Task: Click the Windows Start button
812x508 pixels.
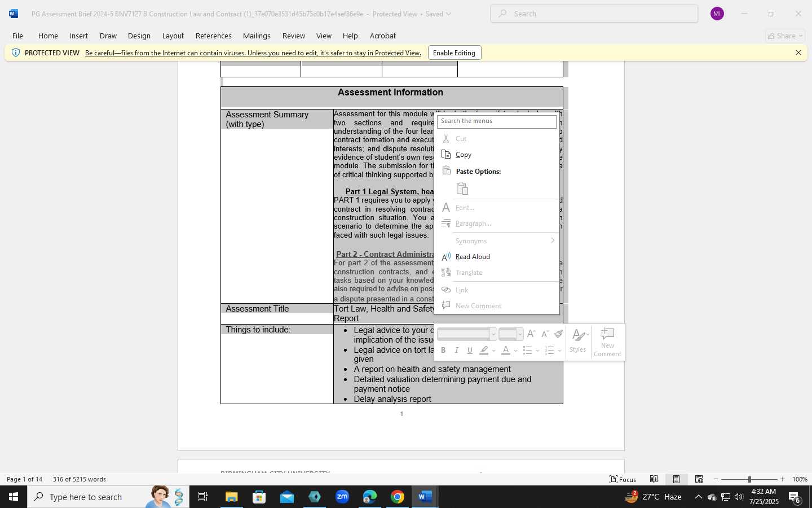Action: pos(14,497)
